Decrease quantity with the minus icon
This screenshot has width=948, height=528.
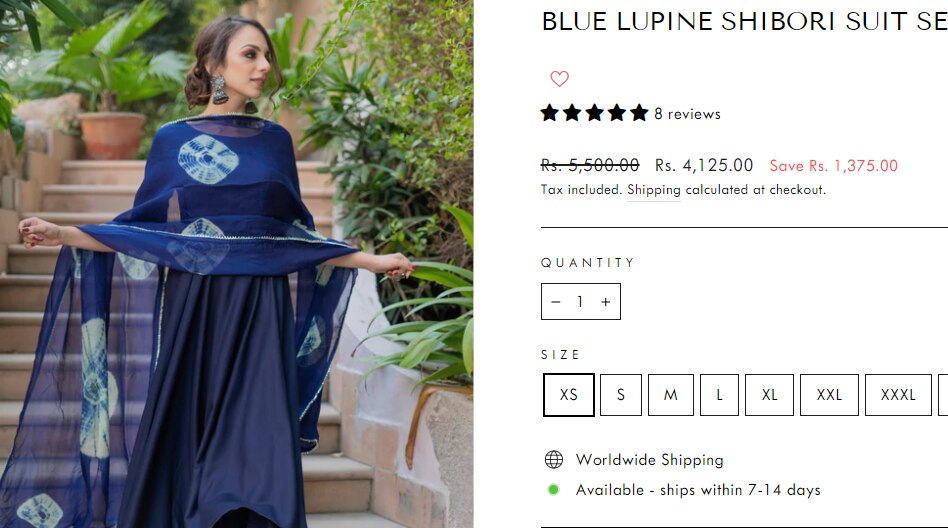click(556, 302)
